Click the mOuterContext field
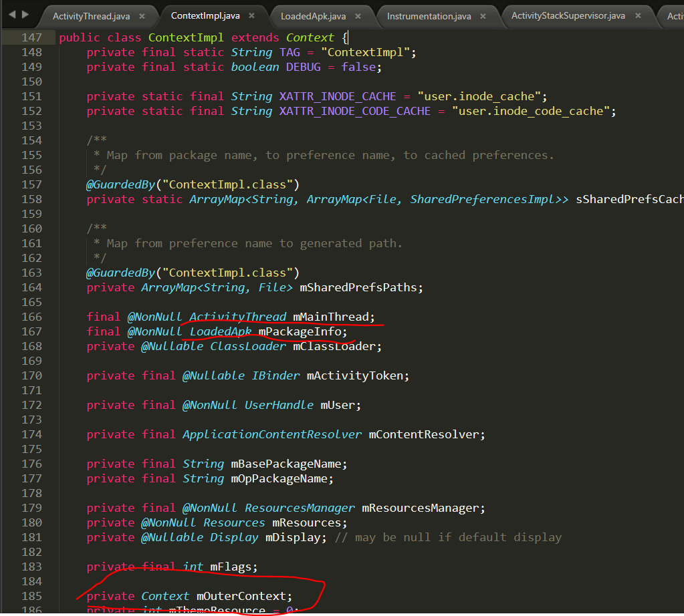 [241, 597]
